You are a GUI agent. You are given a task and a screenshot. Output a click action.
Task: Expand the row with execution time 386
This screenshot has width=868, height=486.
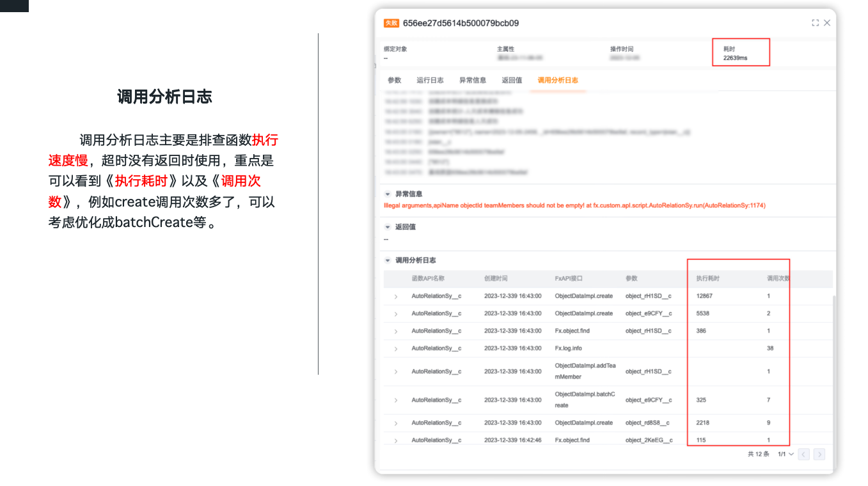pos(396,331)
